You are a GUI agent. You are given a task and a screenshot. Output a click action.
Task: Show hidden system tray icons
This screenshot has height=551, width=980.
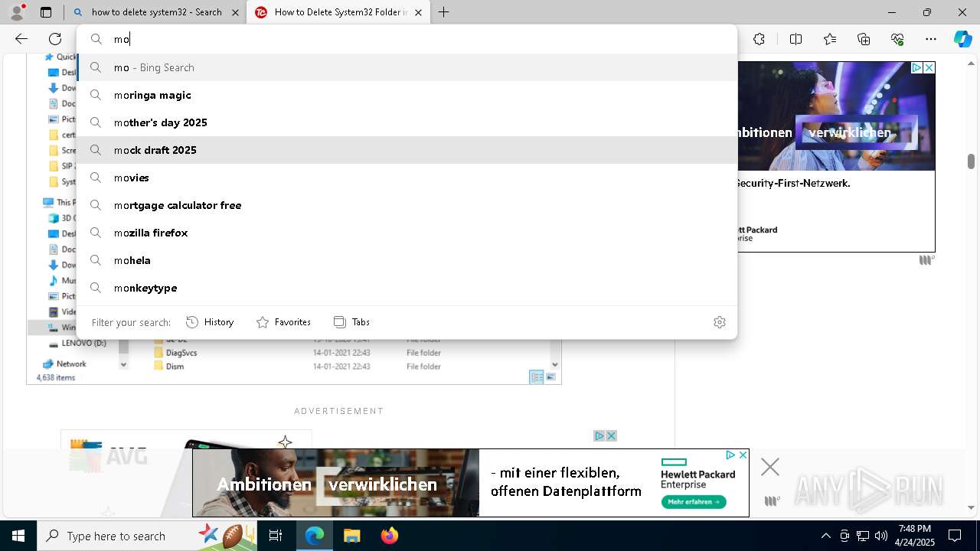click(x=825, y=536)
